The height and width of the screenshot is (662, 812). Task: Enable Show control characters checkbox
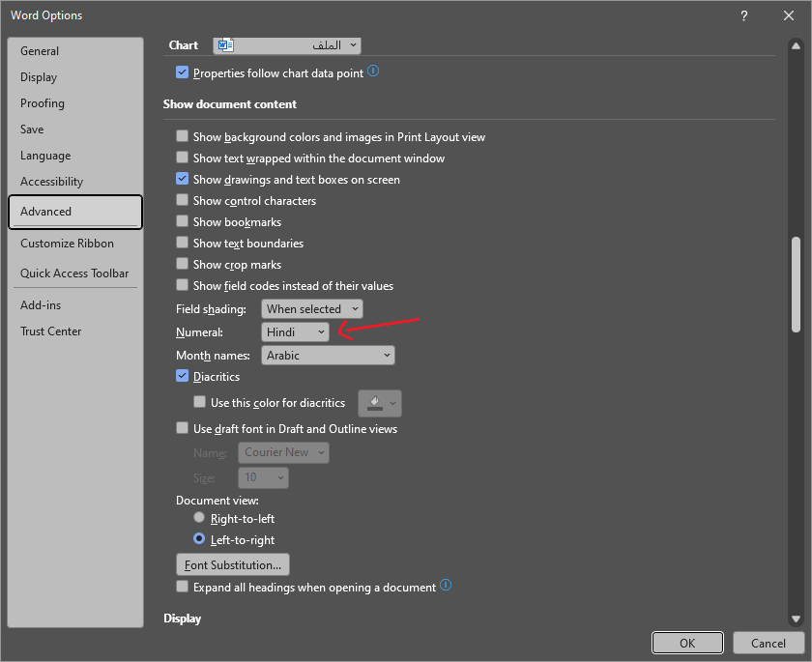[x=182, y=200]
